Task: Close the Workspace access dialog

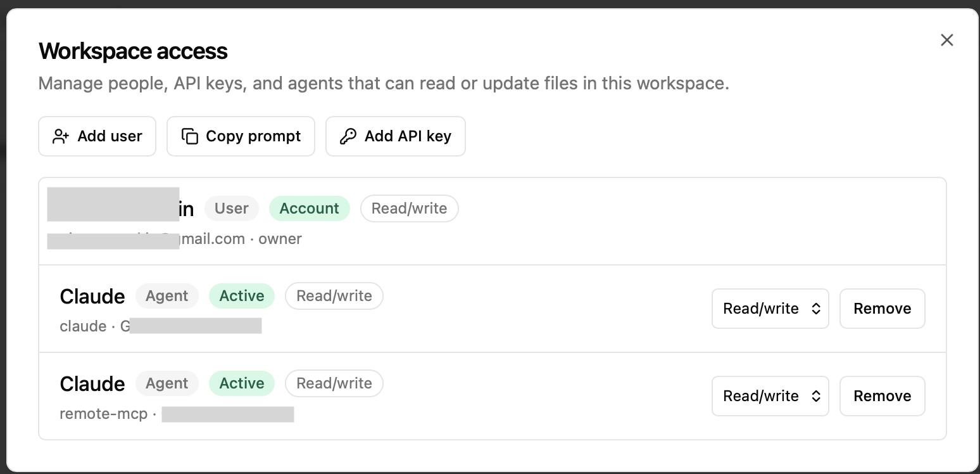Action: click(x=946, y=40)
